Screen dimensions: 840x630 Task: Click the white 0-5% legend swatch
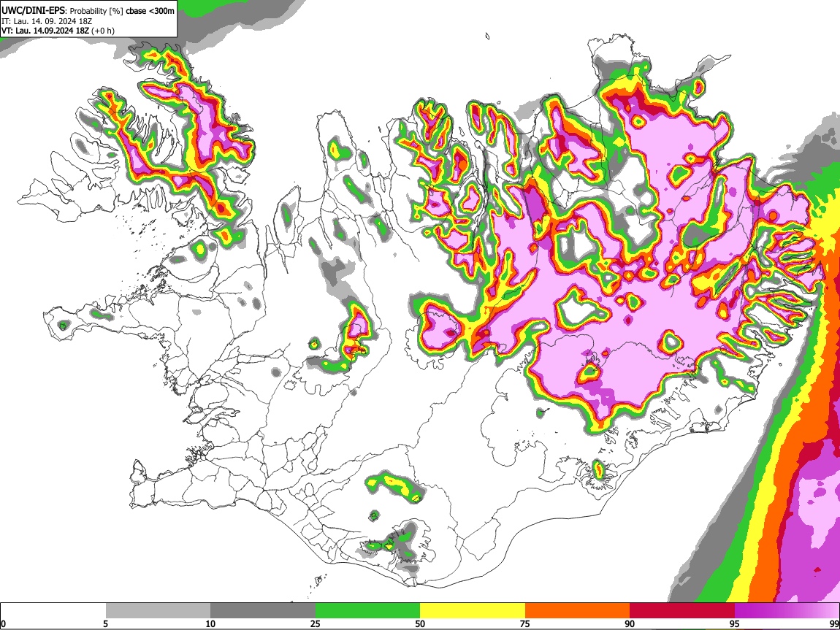[x=53, y=611]
